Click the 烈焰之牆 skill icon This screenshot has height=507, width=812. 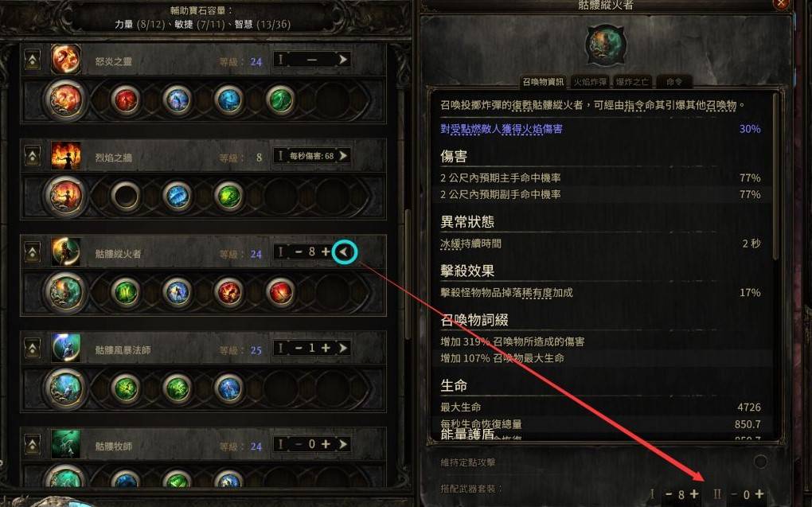[x=66, y=156]
